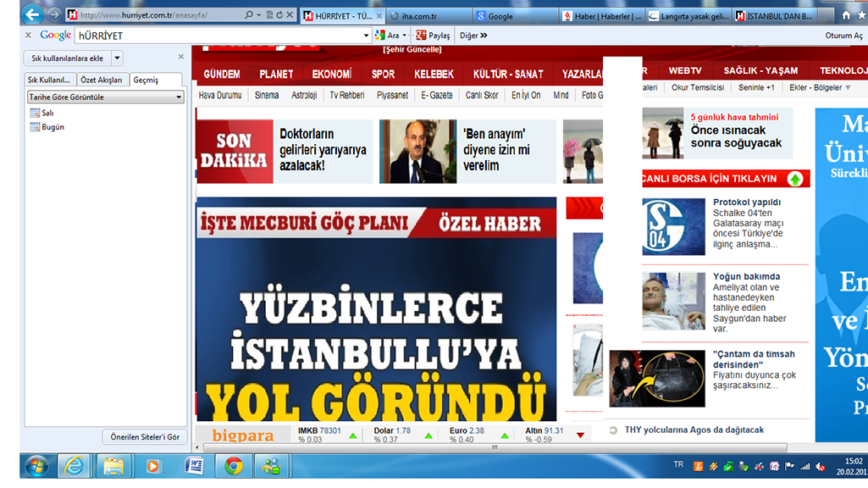The width and height of the screenshot is (868, 488).
Task: Click the 'Ben anayım' story thumbnail photo
Action: [418, 151]
